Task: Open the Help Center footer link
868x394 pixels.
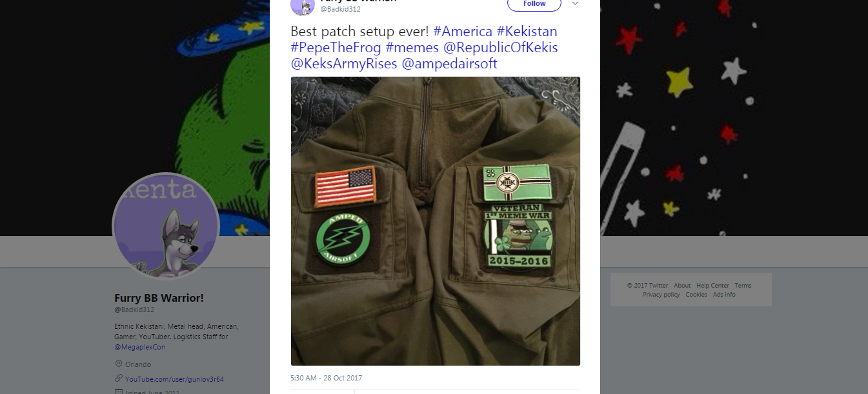Action: click(x=712, y=286)
